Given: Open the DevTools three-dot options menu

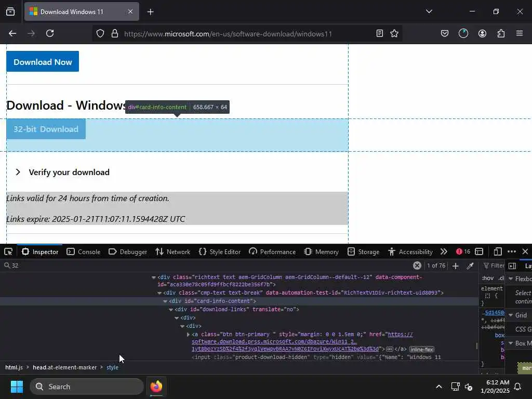Looking at the screenshot, I should pyautogui.click(x=512, y=252).
